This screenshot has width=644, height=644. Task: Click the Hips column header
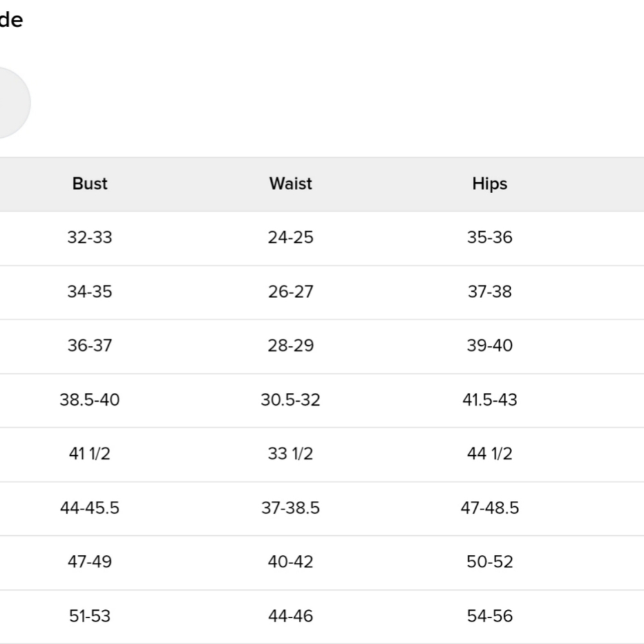tap(489, 184)
